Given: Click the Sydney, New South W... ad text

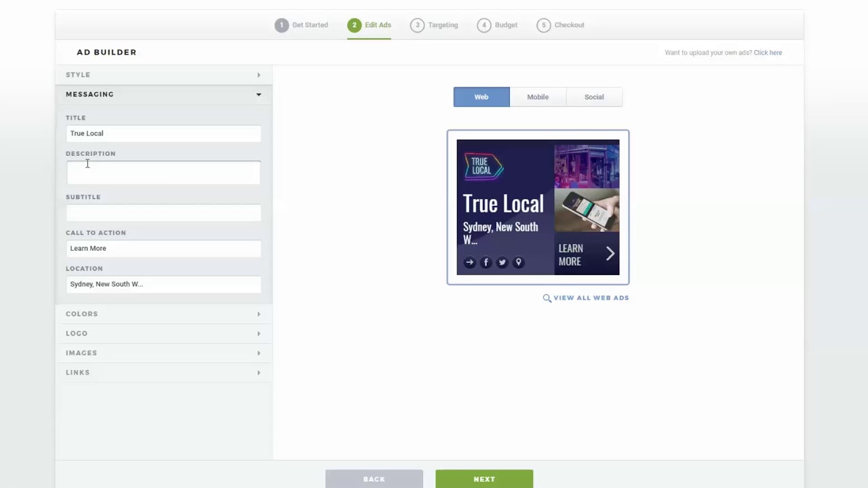Looking at the screenshot, I should click(500, 233).
